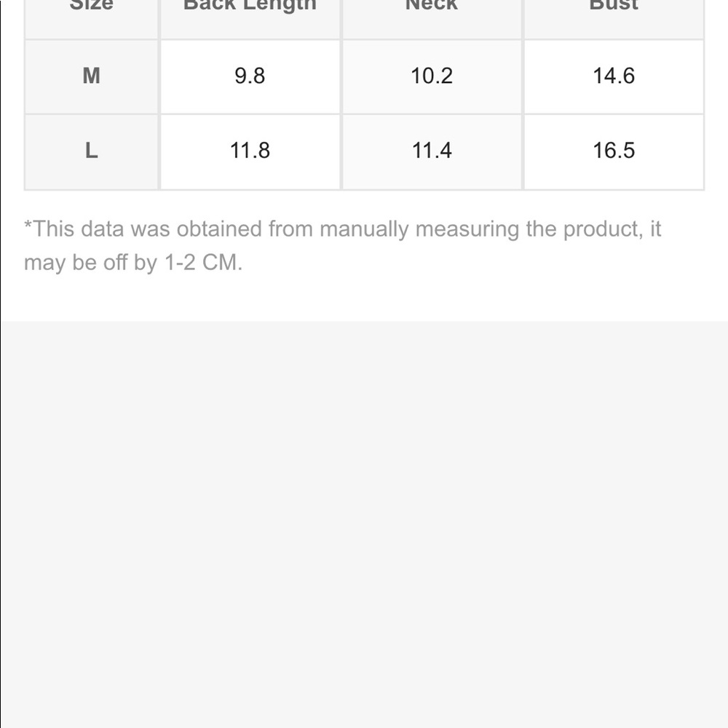This screenshot has height=728, width=728.
Task: Click the 11.4 neck value
Action: click(x=432, y=151)
